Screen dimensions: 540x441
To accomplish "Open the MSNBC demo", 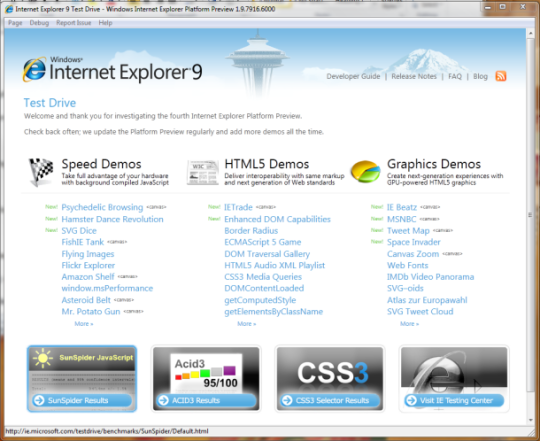I will 402,219.
